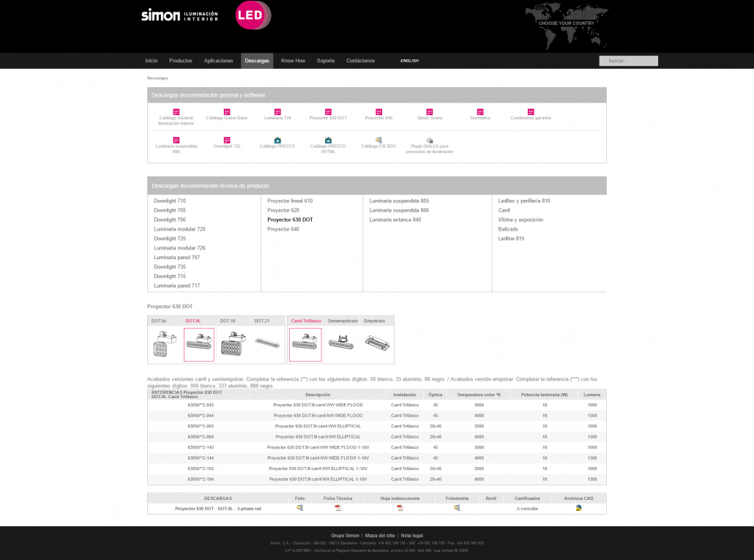
Task: Open the Luminaria suspendida 805 link
Action: (x=399, y=201)
